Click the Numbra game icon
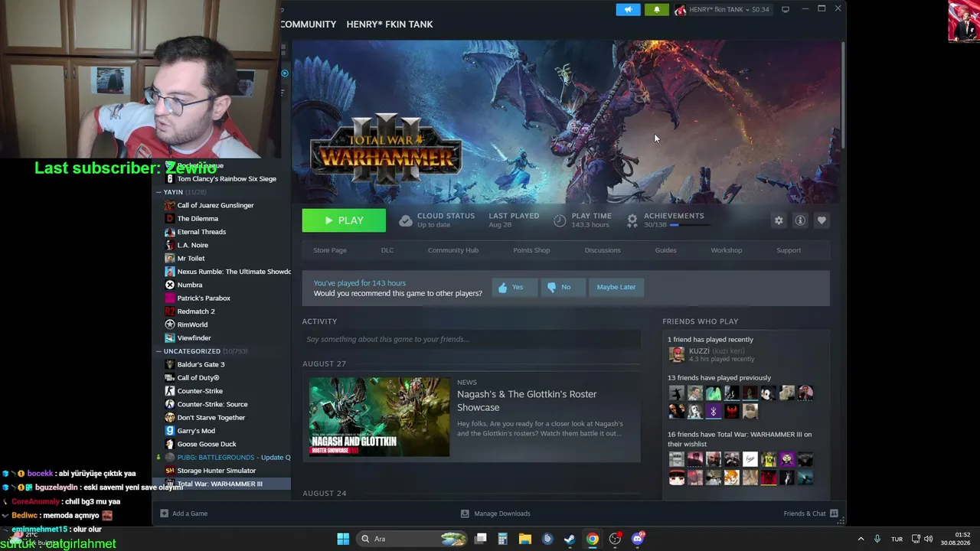 coord(170,285)
